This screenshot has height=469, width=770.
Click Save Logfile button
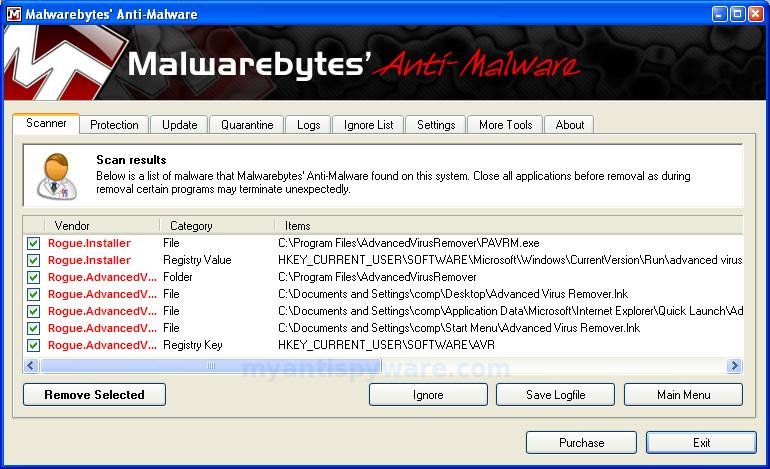coord(555,395)
